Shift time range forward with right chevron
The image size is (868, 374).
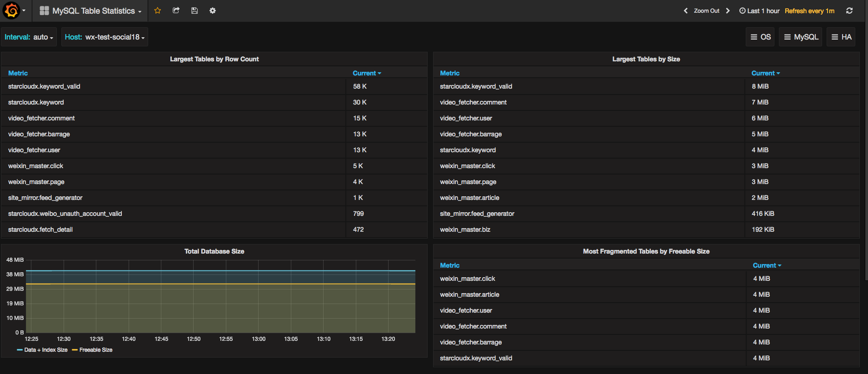point(728,11)
